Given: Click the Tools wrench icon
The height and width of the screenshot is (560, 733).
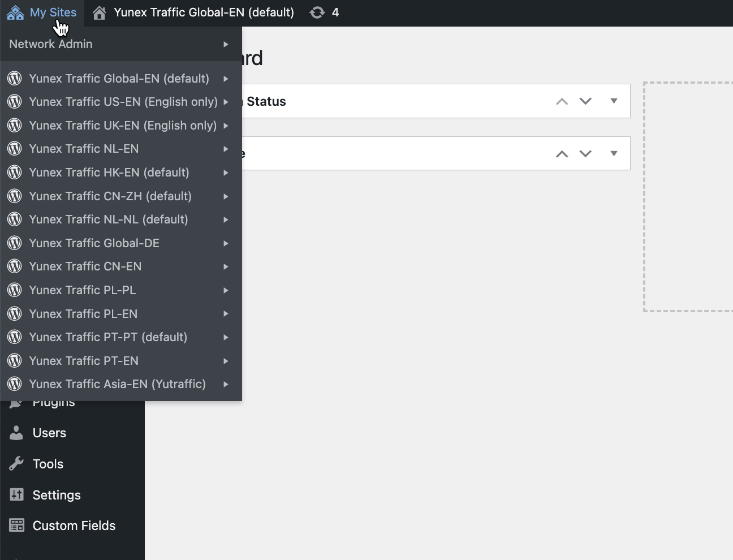Looking at the screenshot, I should tap(16, 464).
